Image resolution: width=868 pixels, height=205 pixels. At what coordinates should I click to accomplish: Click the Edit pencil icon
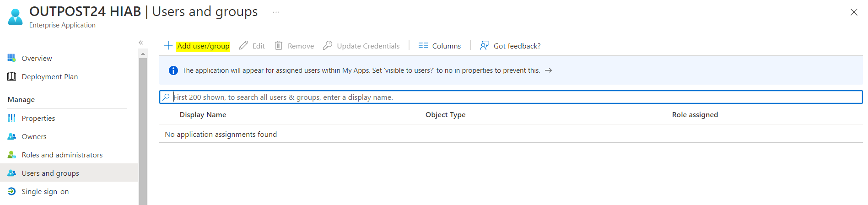click(x=243, y=46)
